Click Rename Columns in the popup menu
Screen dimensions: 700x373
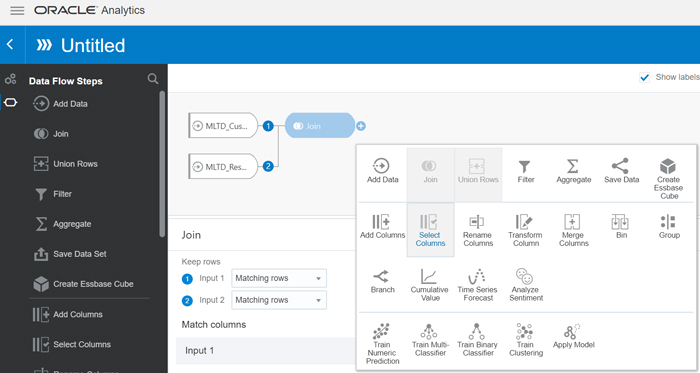(x=478, y=230)
